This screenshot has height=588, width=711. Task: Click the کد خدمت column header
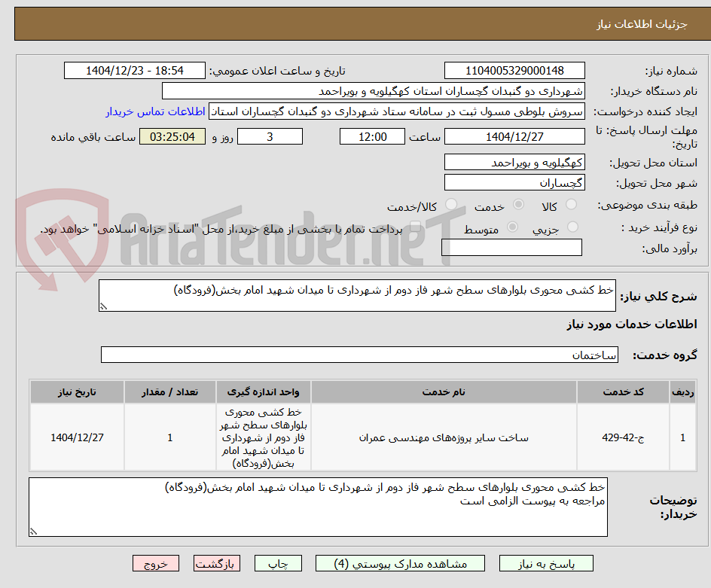623,391
